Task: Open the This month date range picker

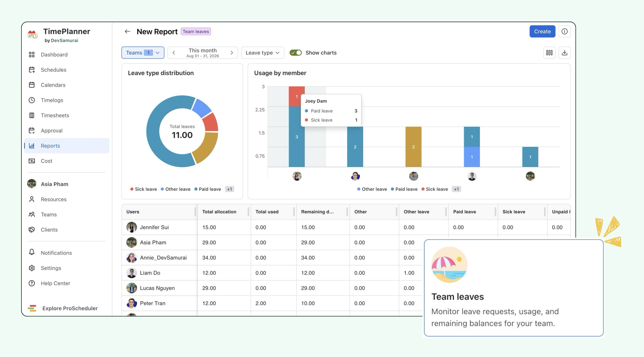Action: coord(202,53)
